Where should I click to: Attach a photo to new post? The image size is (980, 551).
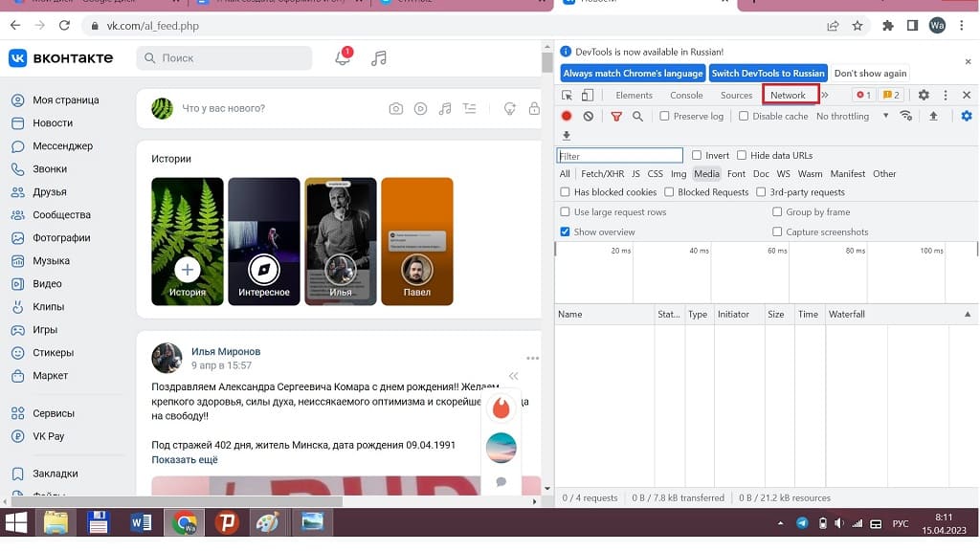(395, 109)
